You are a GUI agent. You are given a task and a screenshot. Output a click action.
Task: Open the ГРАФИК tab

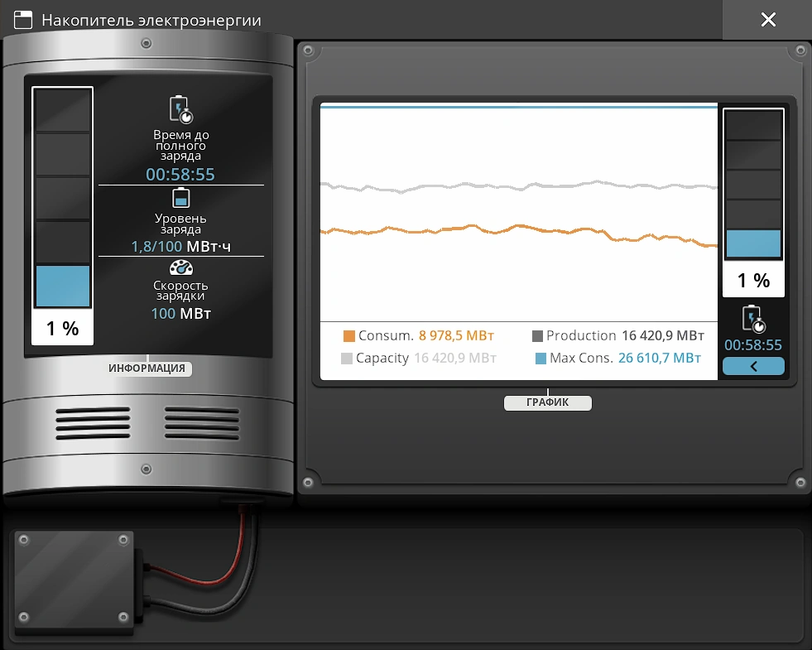coord(547,403)
